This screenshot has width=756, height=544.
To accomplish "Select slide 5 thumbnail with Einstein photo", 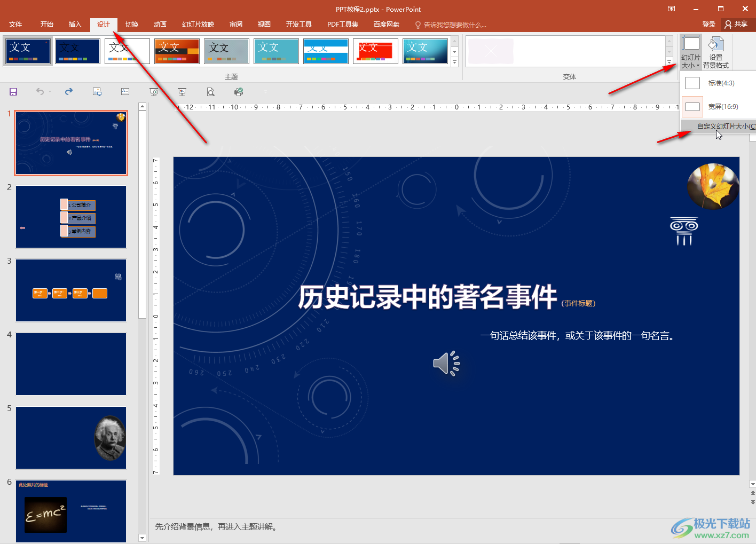I will click(x=71, y=437).
